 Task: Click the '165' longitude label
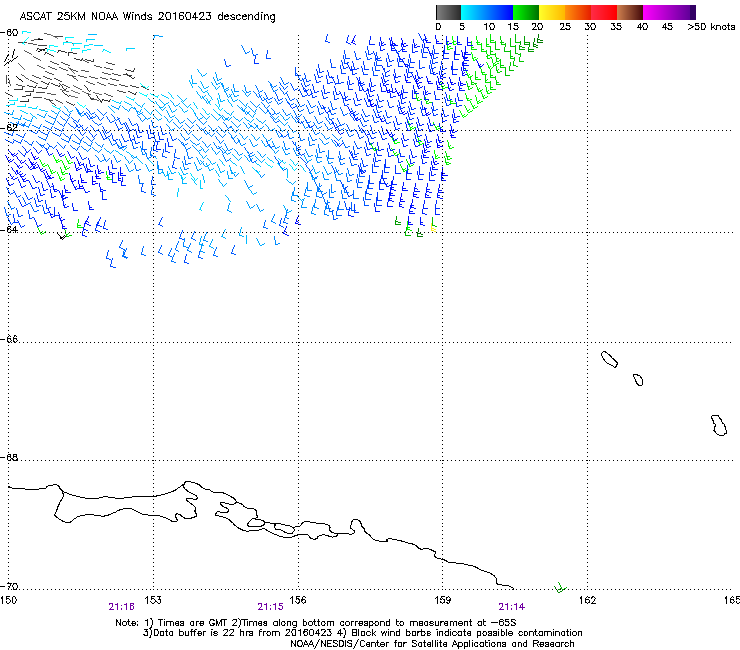click(x=732, y=600)
